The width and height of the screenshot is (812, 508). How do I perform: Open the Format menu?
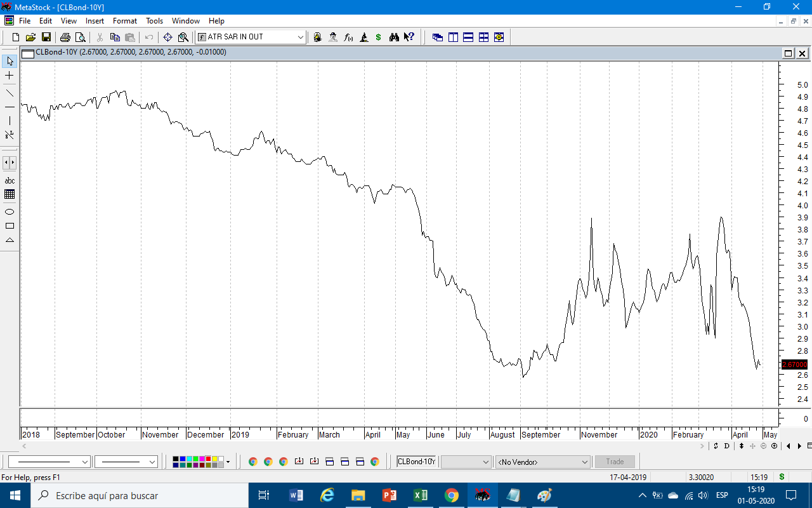pyautogui.click(x=125, y=21)
